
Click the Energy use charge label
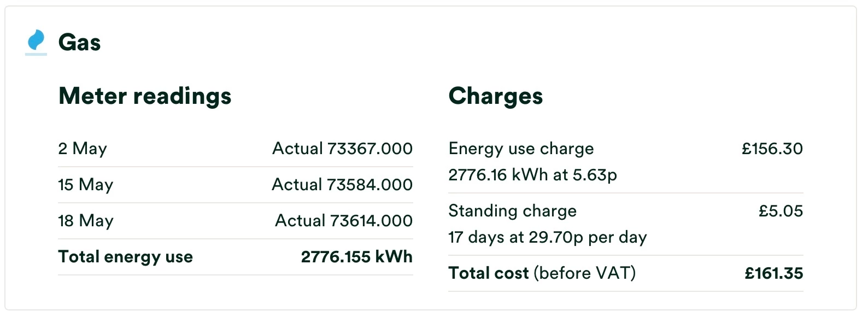[521, 149]
